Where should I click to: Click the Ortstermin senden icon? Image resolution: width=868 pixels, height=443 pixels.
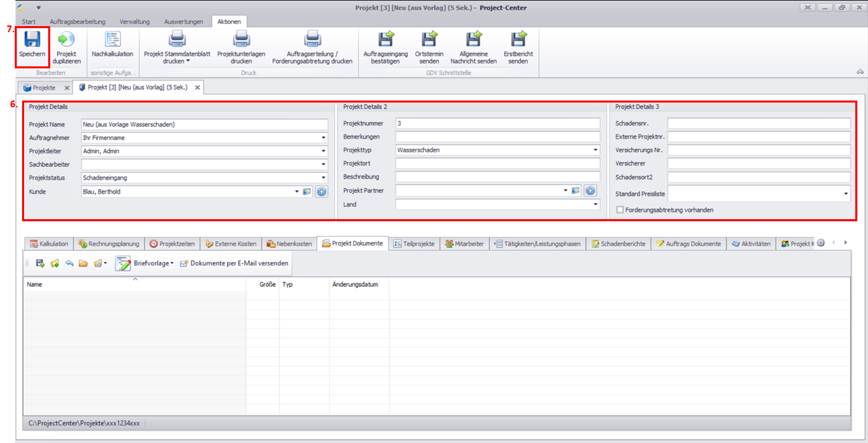429,40
